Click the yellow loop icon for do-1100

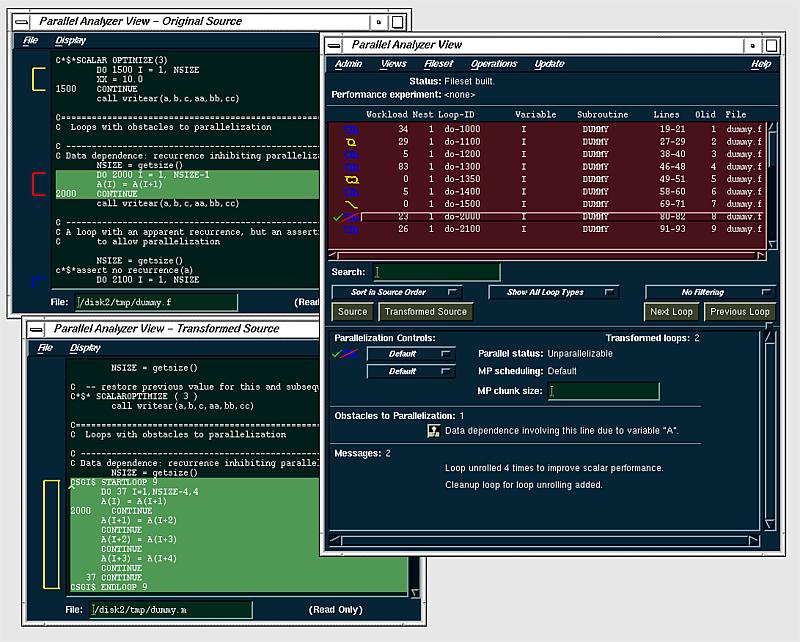351,142
